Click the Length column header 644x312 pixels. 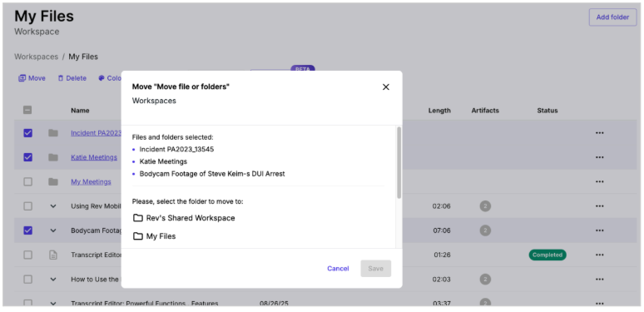439,111
